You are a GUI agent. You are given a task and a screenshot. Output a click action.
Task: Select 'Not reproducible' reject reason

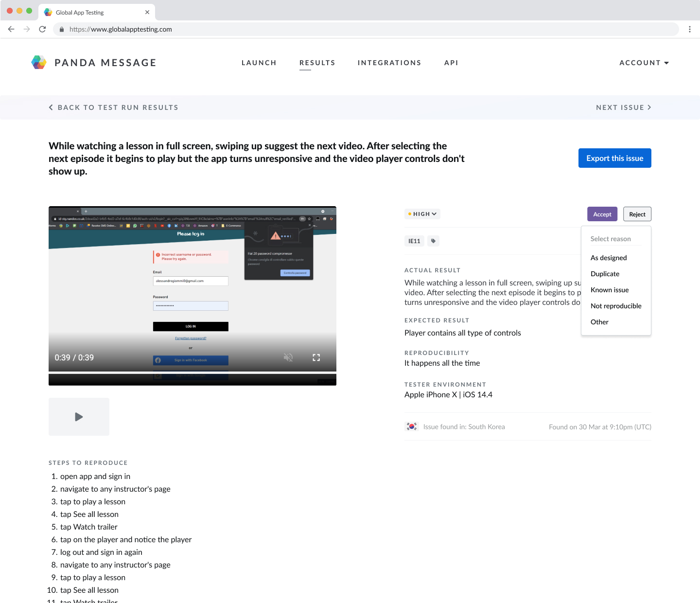click(616, 306)
